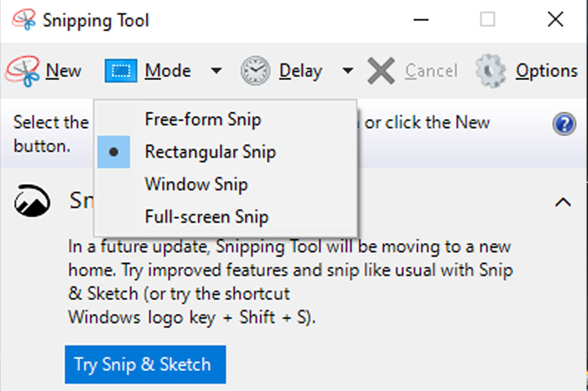The image size is (588, 391).
Task: Click the gray Cancel X icon
Action: (x=381, y=71)
